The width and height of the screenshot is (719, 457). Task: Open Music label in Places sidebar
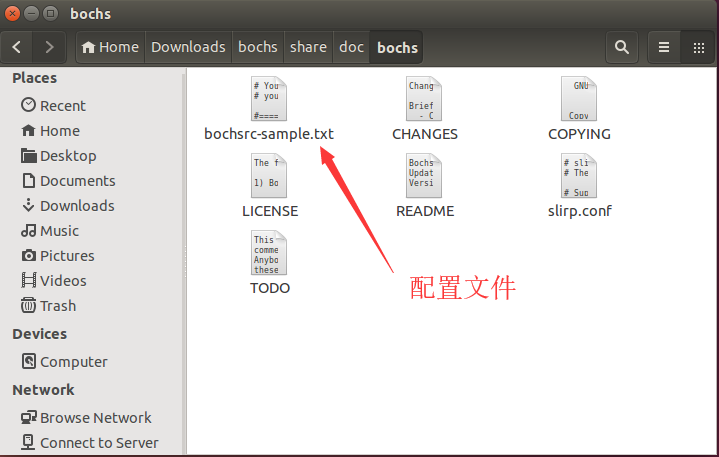tap(60, 231)
